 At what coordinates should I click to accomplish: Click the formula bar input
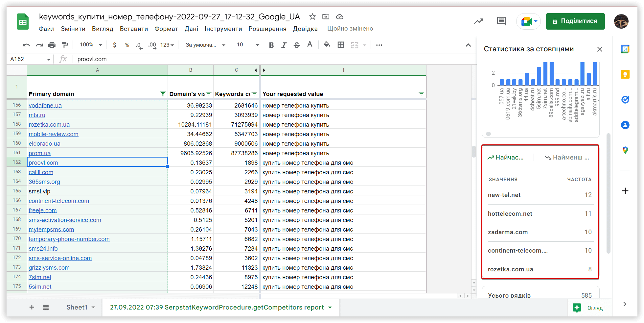[274, 59]
